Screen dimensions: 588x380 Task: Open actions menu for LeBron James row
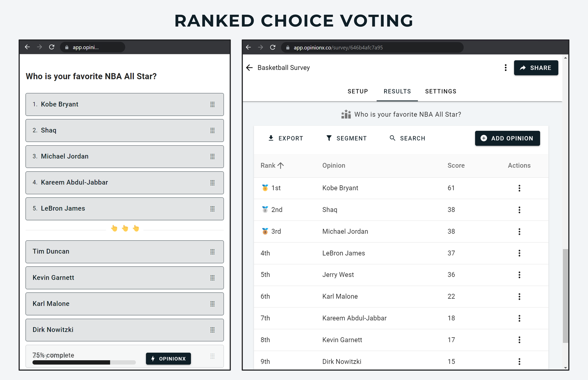pos(519,253)
